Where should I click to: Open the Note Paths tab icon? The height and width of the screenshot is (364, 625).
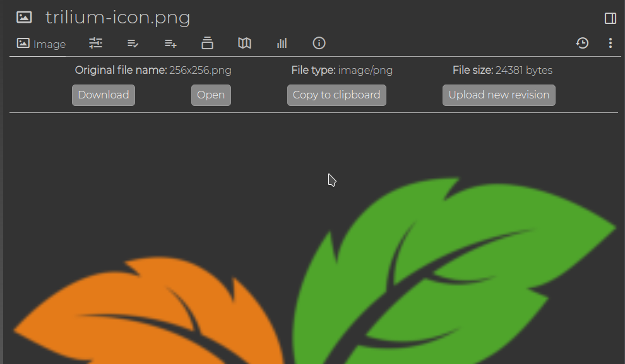click(x=207, y=43)
